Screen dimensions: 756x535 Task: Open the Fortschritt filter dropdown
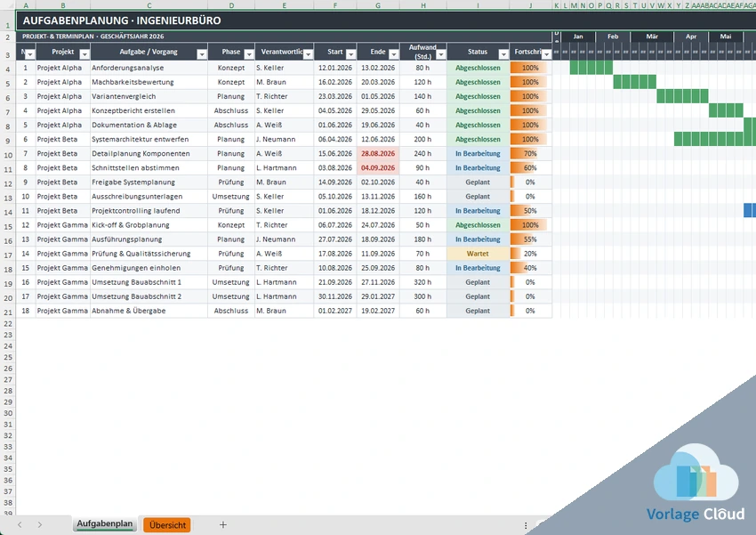click(546, 54)
